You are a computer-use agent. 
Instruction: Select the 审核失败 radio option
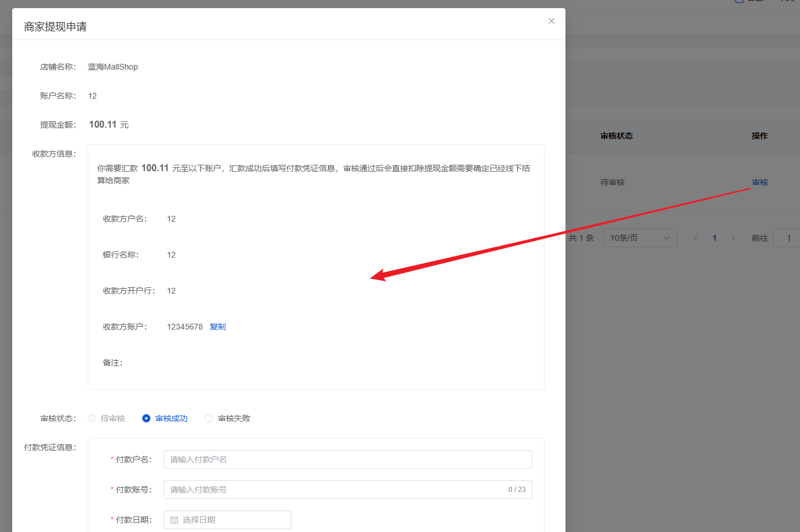coord(228,418)
